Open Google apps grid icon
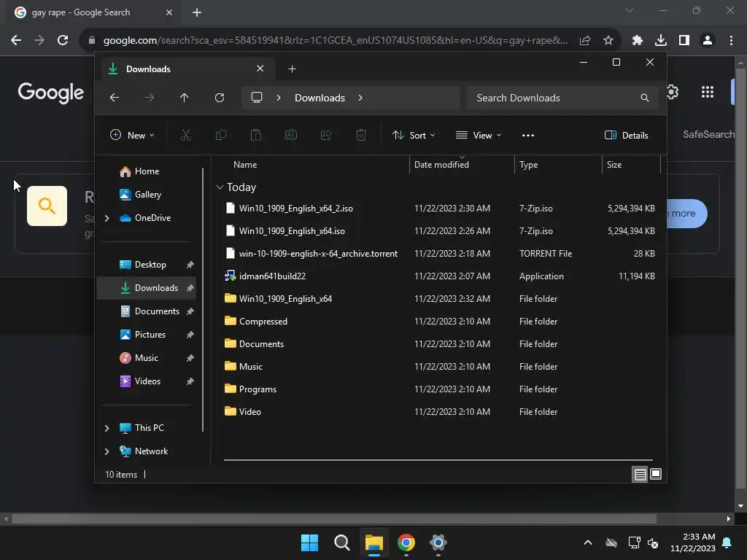 click(x=708, y=92)
